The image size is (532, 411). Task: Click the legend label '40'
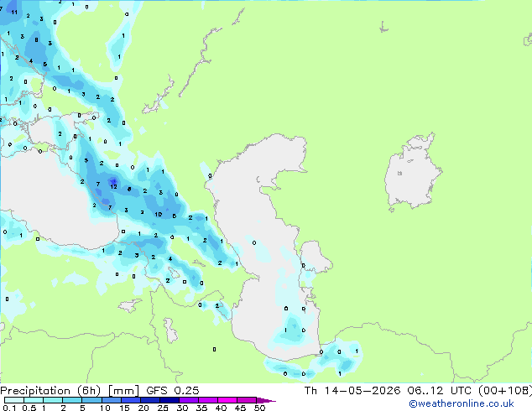click(x=221, y=408)
